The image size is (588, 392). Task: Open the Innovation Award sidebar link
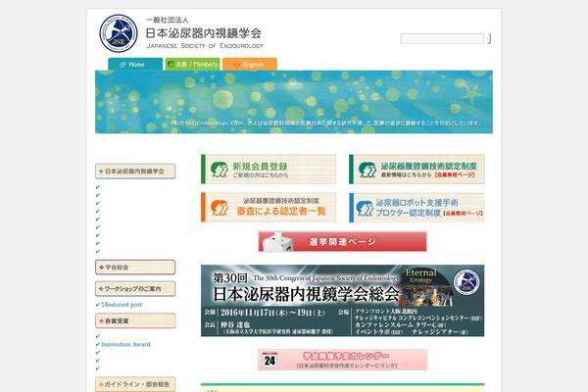(125, 344)
